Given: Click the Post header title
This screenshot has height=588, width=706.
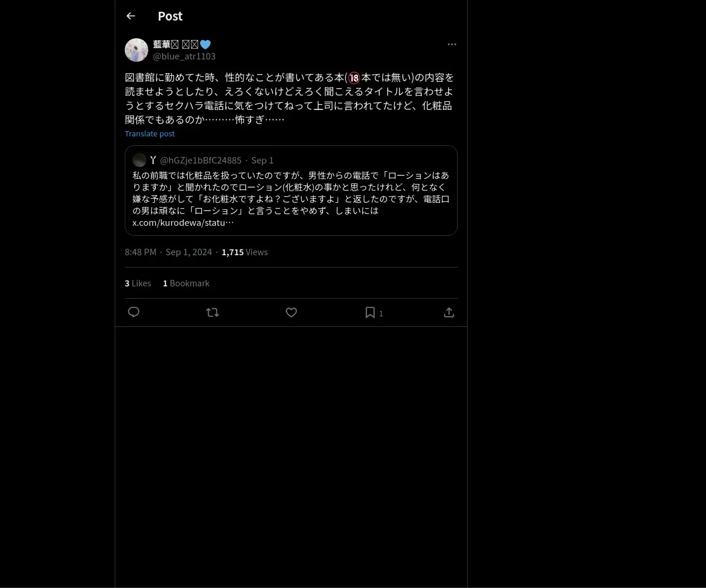Looking at the screenshot, I should (170, 16).
